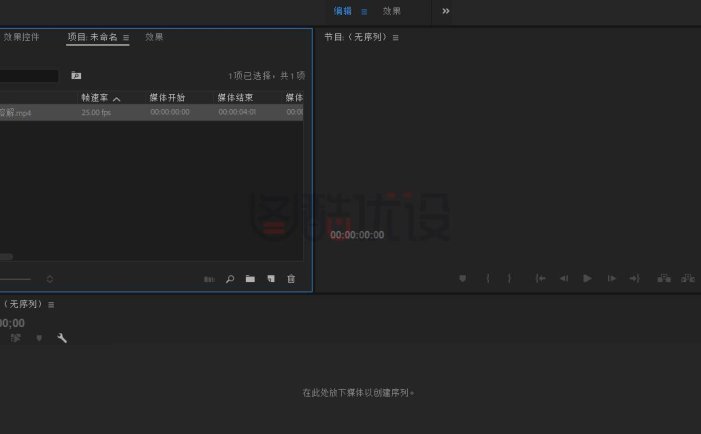The image size is (701, 434).
Task: Switch to the 效果 panel tab
Action: (154, 37)
